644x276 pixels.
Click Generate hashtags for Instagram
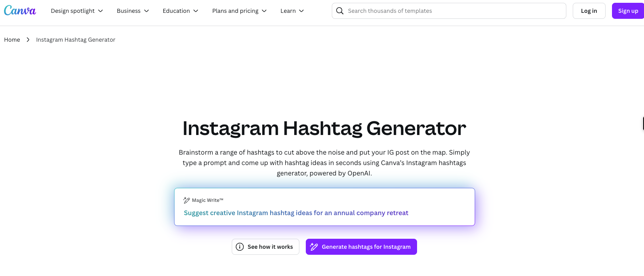click(x=361, y=247)
